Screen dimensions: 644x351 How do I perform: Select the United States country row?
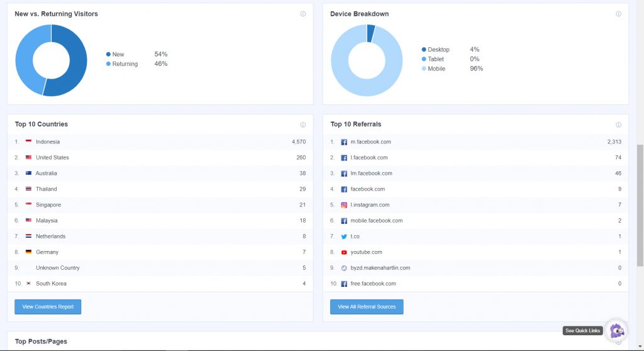[x=52, y=158]
